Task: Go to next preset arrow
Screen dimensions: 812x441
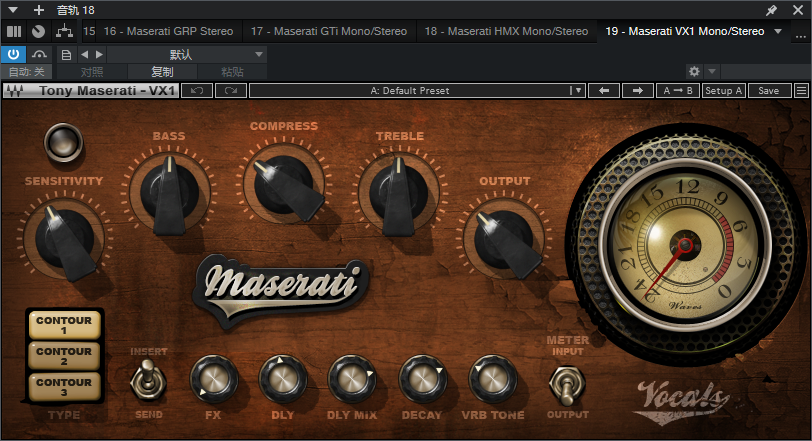Action: (x=99, y=54)
